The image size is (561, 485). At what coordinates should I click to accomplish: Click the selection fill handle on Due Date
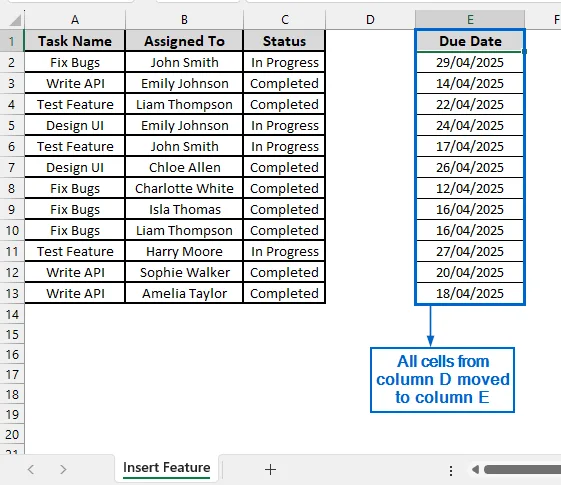(x=525, y=52)
